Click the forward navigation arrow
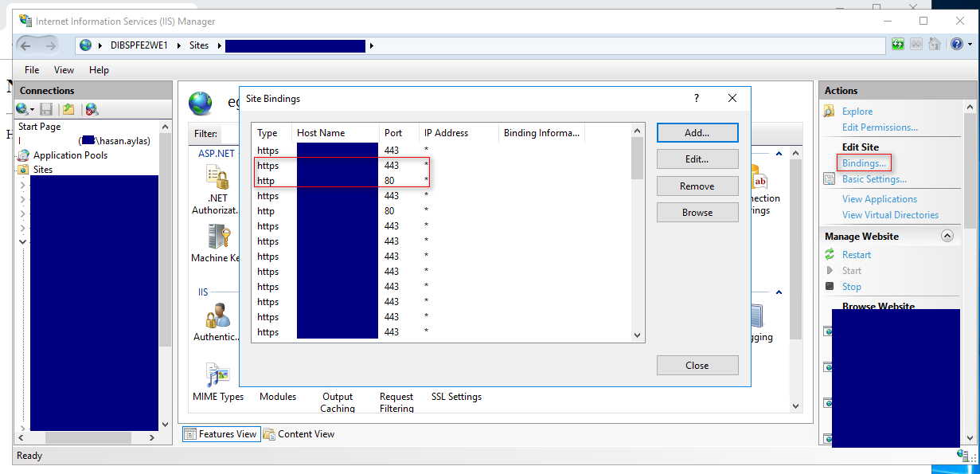The height and width of the screenshot is (474, 980). click(x=50, y=45)
